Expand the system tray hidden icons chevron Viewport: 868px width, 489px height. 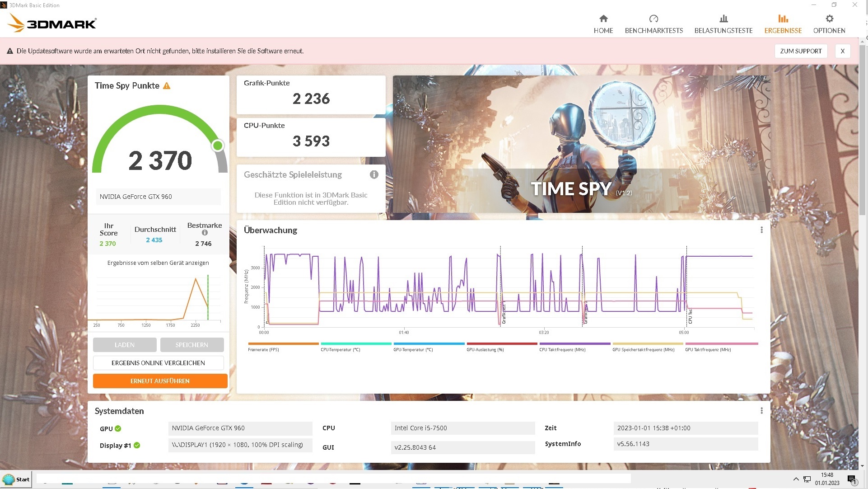[796, 479]
